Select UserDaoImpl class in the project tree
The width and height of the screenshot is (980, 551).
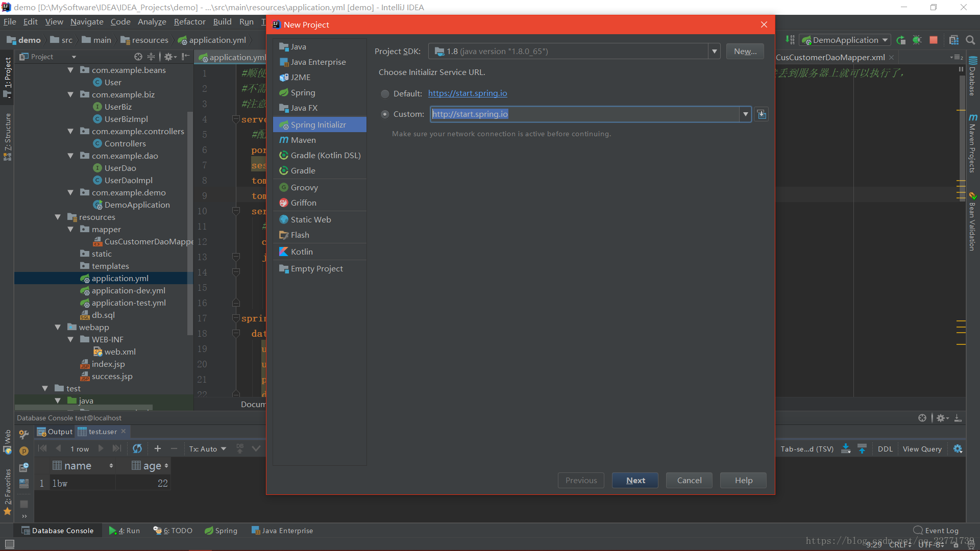point(128,180)
